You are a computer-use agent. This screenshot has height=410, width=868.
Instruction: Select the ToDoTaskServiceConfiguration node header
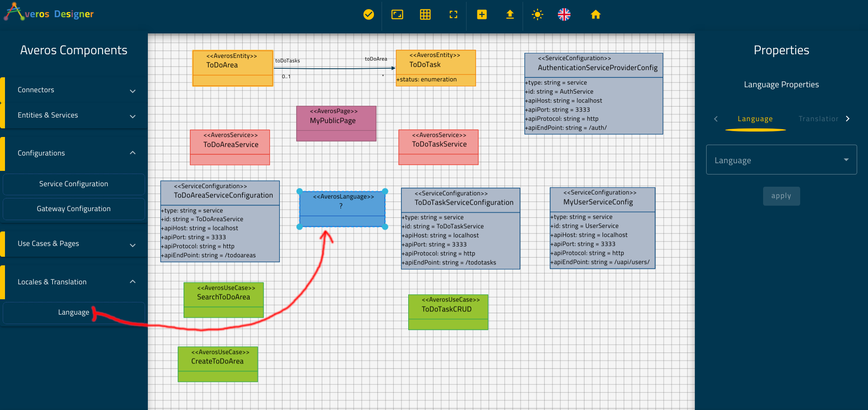tap(461, 200)
